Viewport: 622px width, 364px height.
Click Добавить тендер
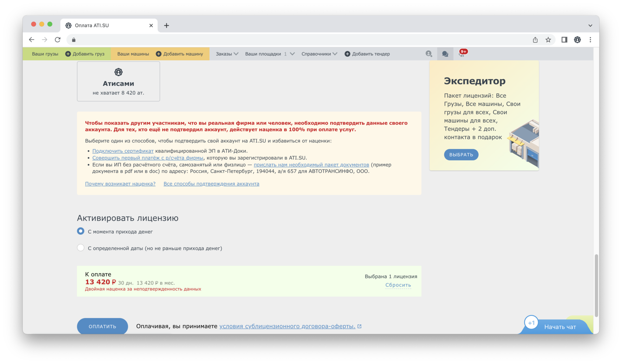367,54
